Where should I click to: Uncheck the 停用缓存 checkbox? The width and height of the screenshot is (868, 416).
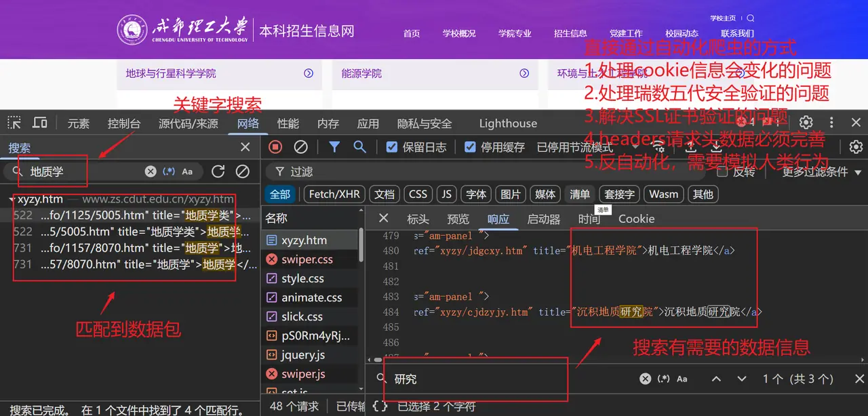(x=470, y=147)
